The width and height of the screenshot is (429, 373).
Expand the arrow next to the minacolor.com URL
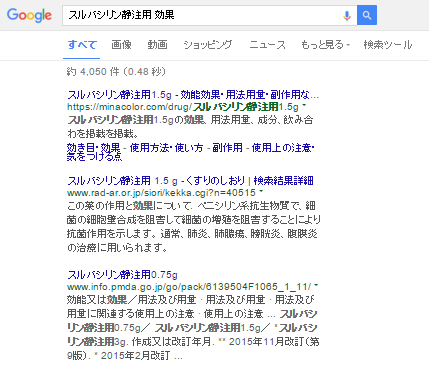click(304, 106)
